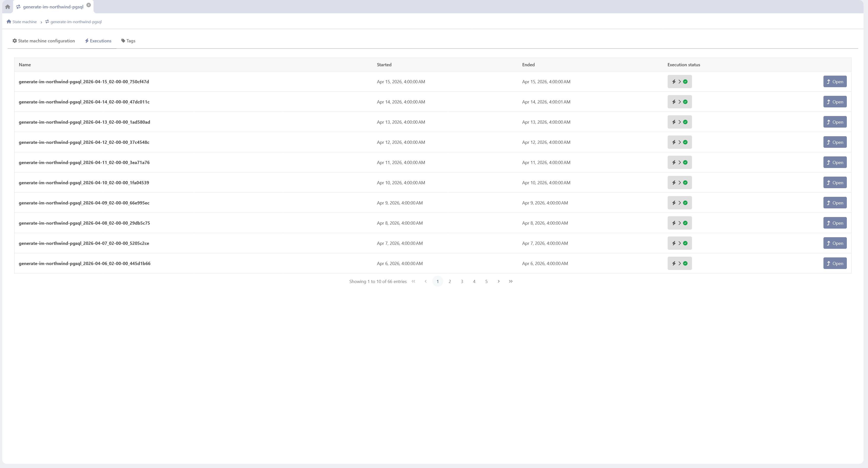Select execution name ending 29db5c75
The width and height of the screenshot is (868, 468).
[85, 223]
